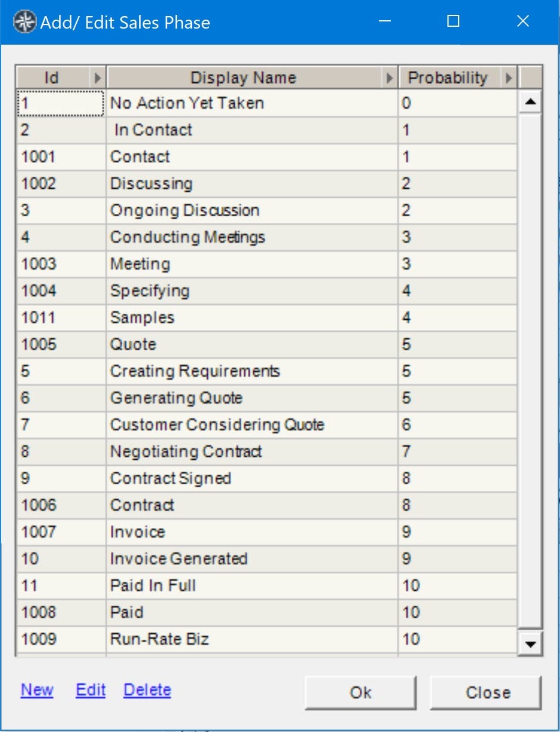This screenshot has height=732, width=560.
Task: Select the Negotiating Contract row
Action: 267,451
